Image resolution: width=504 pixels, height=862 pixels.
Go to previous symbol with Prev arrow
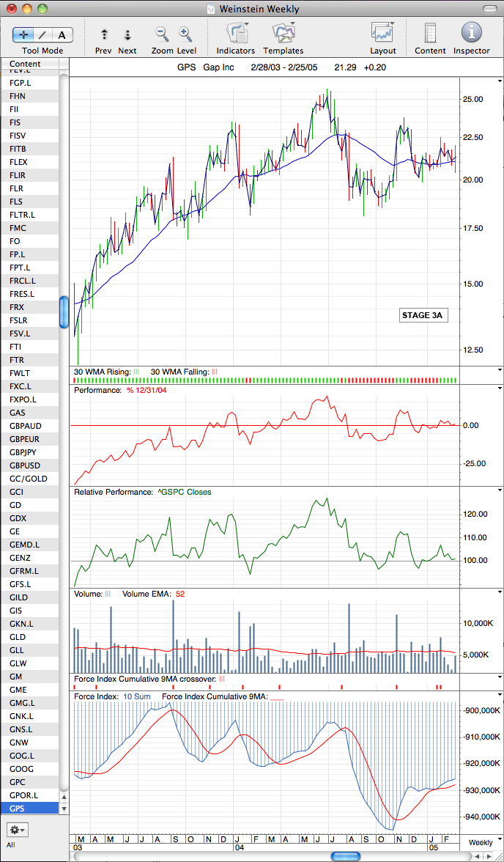(104, 35)
